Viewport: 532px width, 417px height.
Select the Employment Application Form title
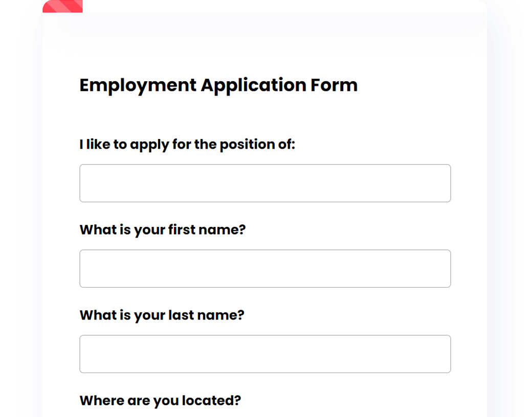click(x=218, y=85)
